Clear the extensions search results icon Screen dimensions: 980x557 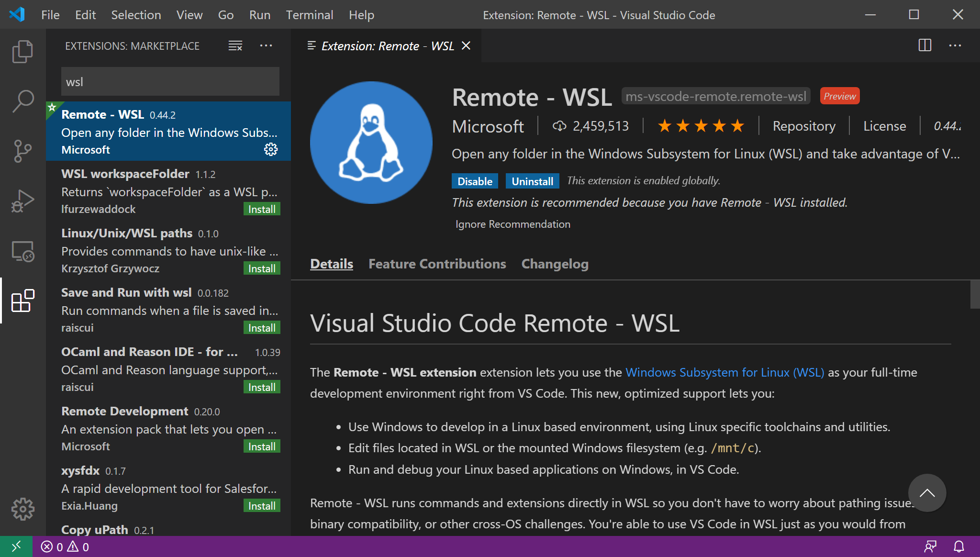[x=235, y=46]
